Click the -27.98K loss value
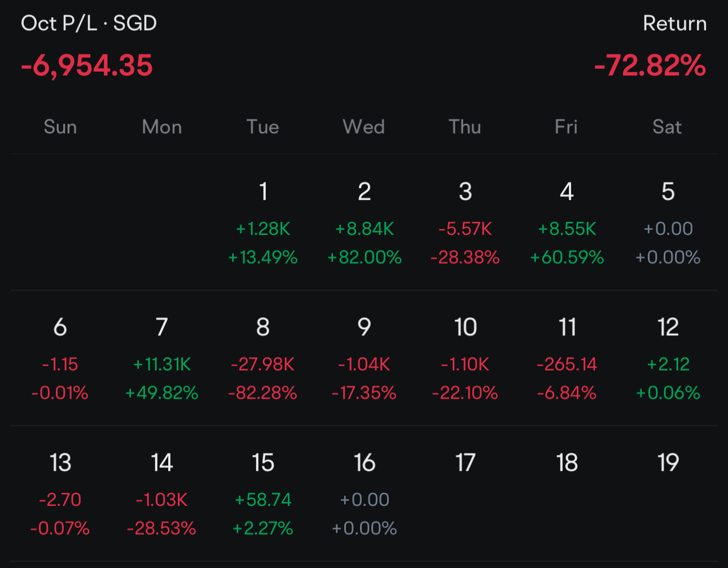This screenshot has width=728, height=568. (263, 364)
